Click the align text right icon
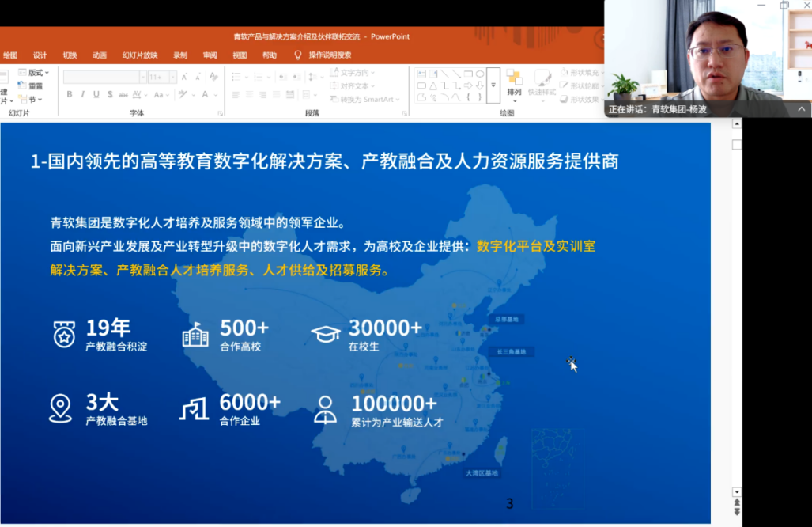812x527 pixels. point(263,94)
